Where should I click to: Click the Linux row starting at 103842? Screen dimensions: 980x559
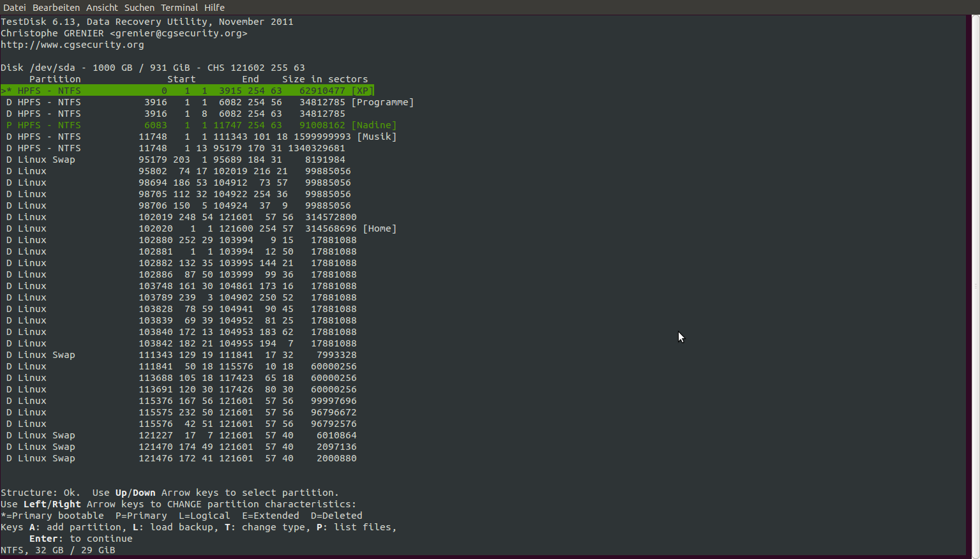point(181,343)
